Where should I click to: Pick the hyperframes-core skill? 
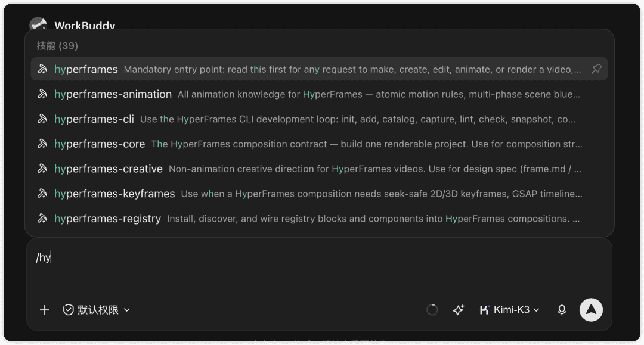pos(319,144)
